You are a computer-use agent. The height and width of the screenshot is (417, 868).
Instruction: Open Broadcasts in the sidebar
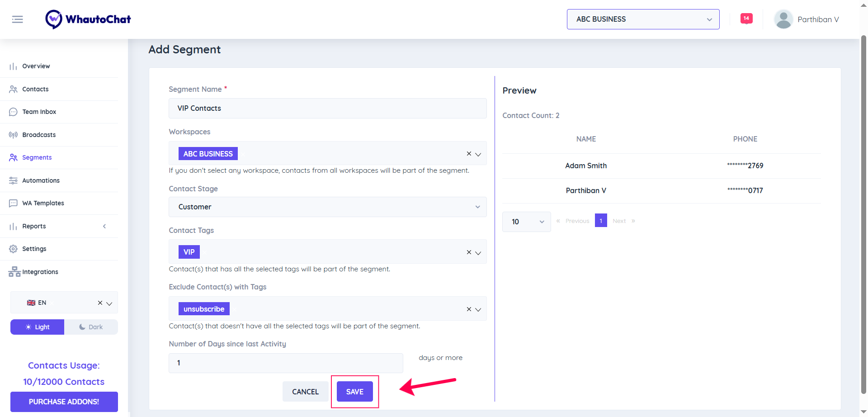coord(39,135)
